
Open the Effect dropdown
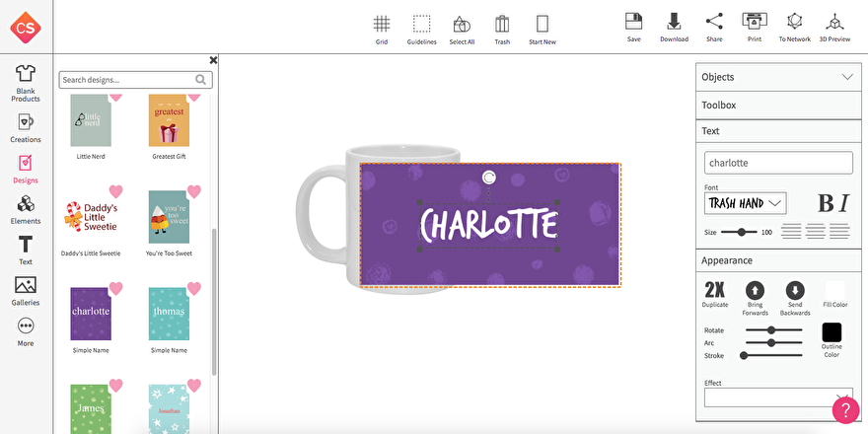(x=777, y=398)
